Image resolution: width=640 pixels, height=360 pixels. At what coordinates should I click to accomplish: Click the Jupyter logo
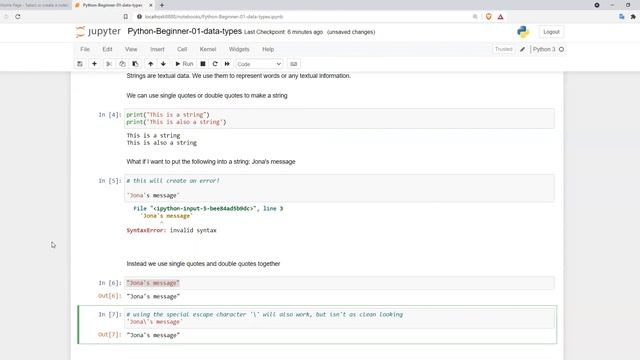coord(98,32)
